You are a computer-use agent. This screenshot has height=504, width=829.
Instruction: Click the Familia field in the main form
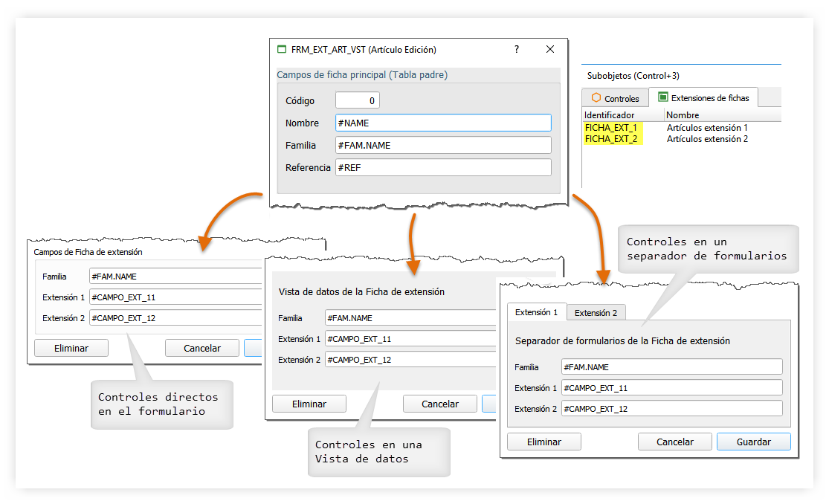[443, 145]
